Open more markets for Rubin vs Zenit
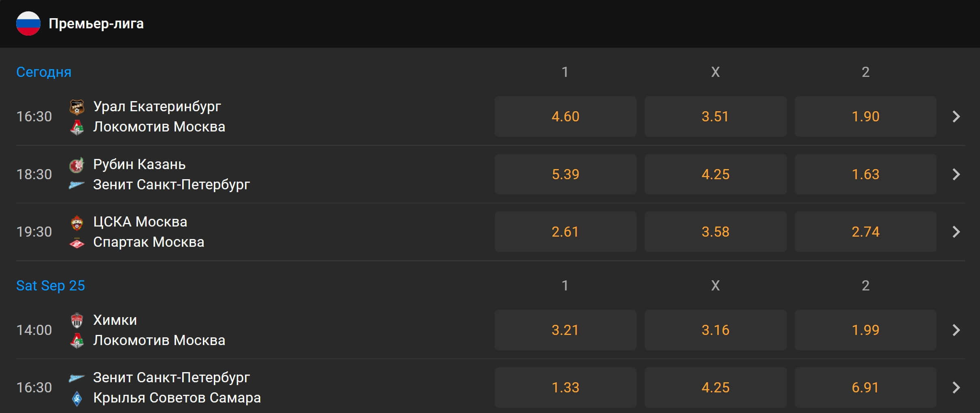 [x=956, y=174]
